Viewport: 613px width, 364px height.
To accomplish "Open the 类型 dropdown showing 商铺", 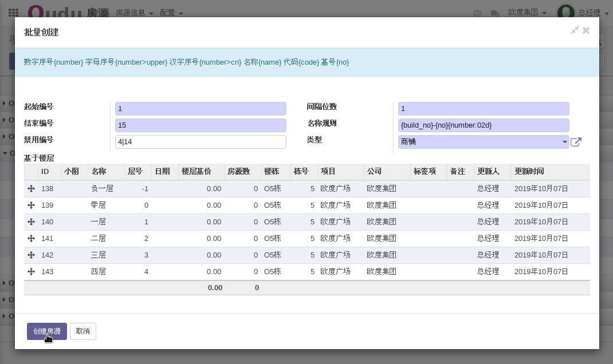I will [484, 142].
